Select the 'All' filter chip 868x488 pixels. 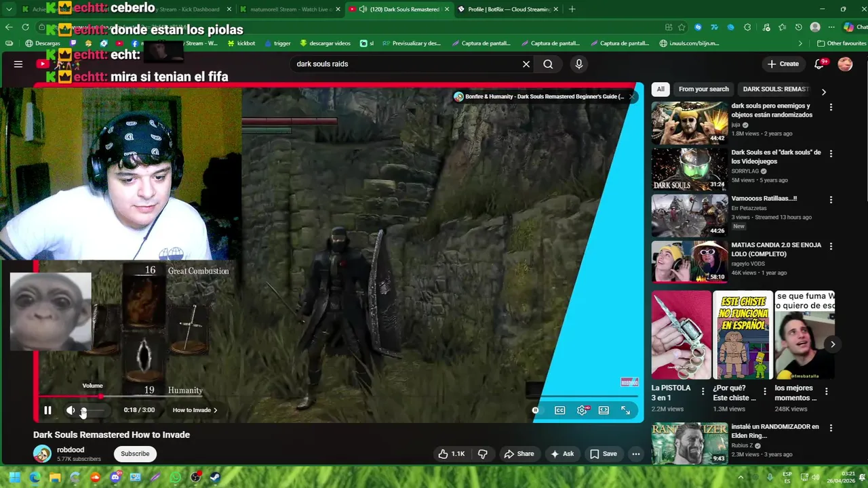pyautogui.click(x=660, y=89)
